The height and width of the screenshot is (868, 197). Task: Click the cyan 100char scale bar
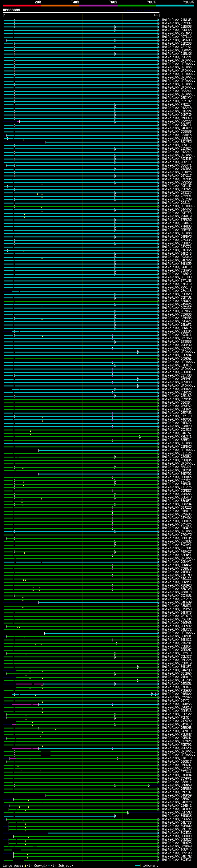click(x=137, y=866)
